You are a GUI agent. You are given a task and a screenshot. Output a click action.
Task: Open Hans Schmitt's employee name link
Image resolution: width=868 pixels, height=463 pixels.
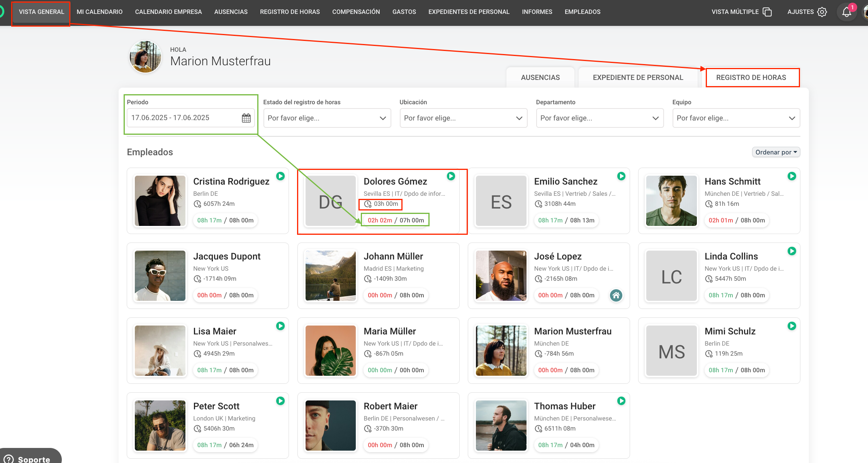[732, 181]
